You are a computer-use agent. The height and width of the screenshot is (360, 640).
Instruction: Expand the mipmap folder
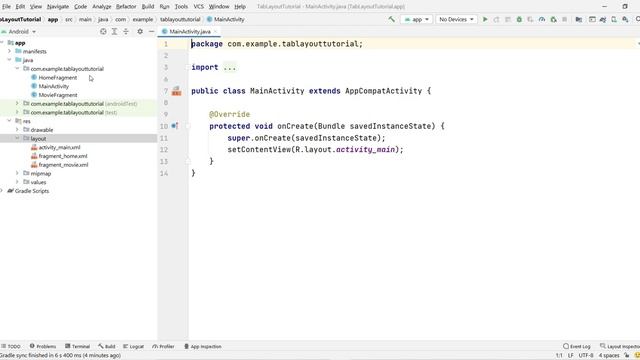(x=17, y=173)
